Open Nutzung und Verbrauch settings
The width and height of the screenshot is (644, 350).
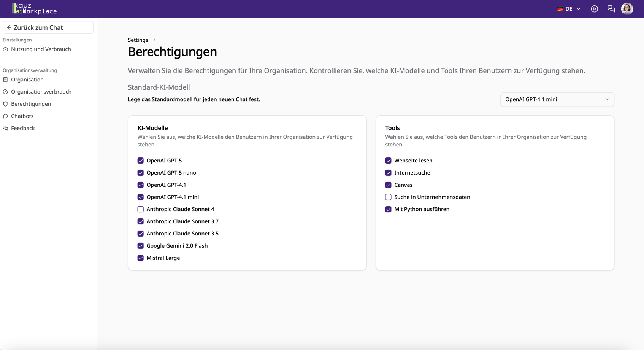point(41,49)
